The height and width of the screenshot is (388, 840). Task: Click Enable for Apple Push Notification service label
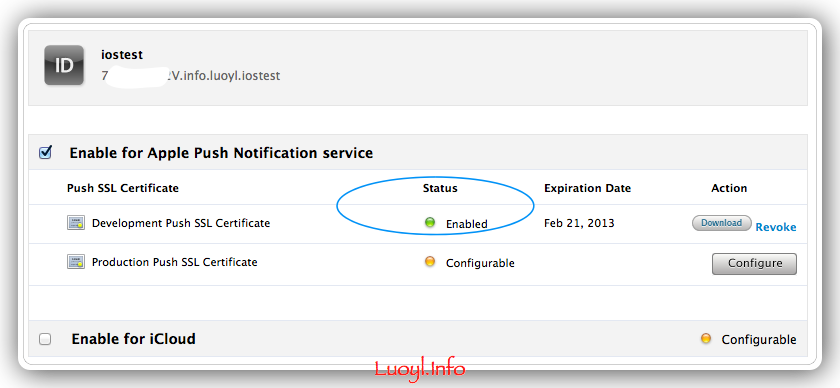click(221, 153)
